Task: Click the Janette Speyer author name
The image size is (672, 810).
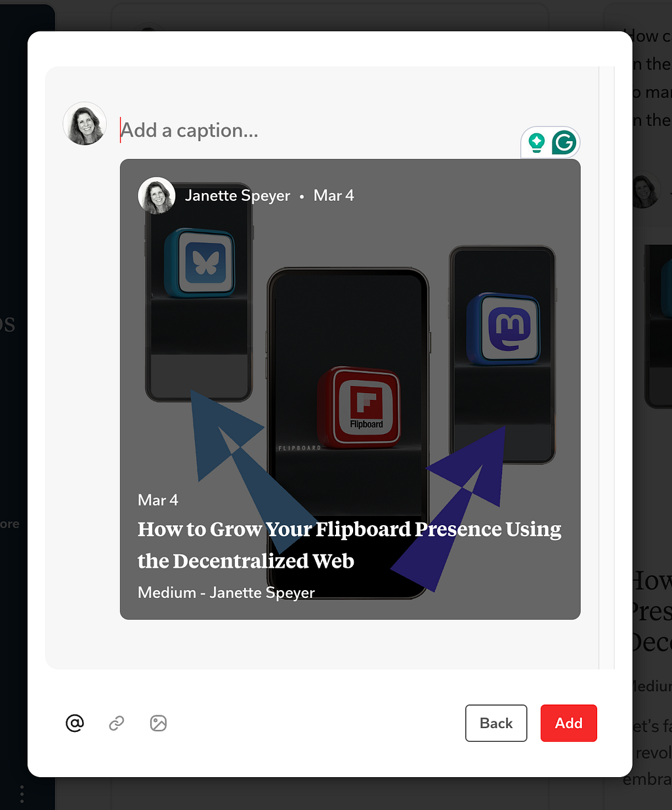Action: 238,196
